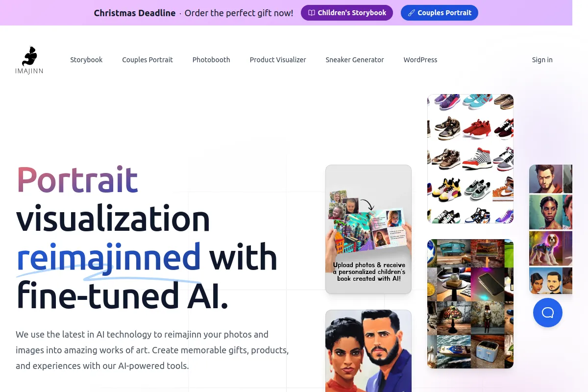The height and width of the screenshot is (392, 588).
Task: Click the book icon in Children's Storybook button
Action: click(x=312, y=13)
